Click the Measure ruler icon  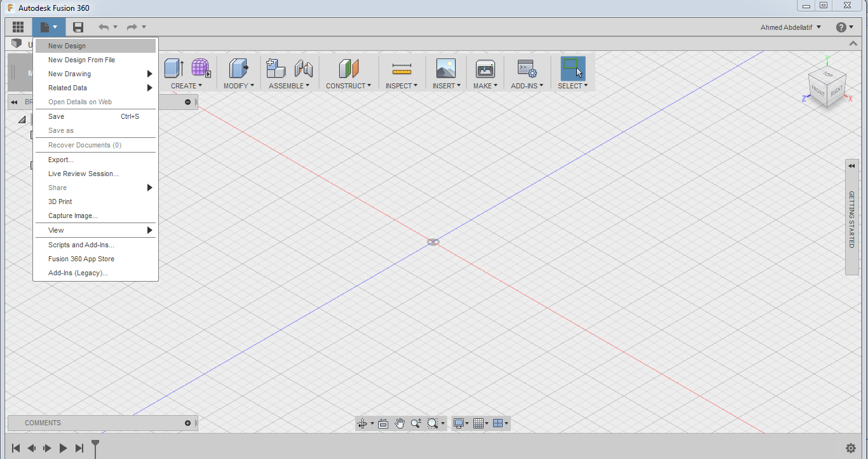point(402,69)
